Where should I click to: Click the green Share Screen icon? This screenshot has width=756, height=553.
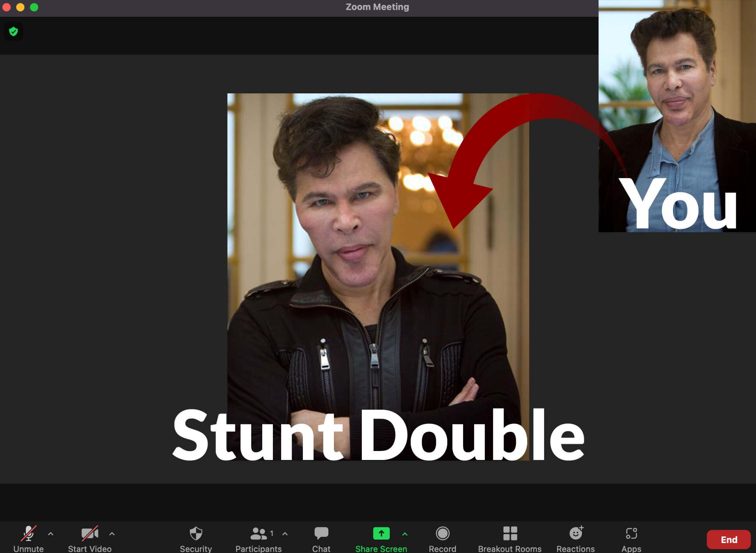pyautogui.click(x=381, y=534)
